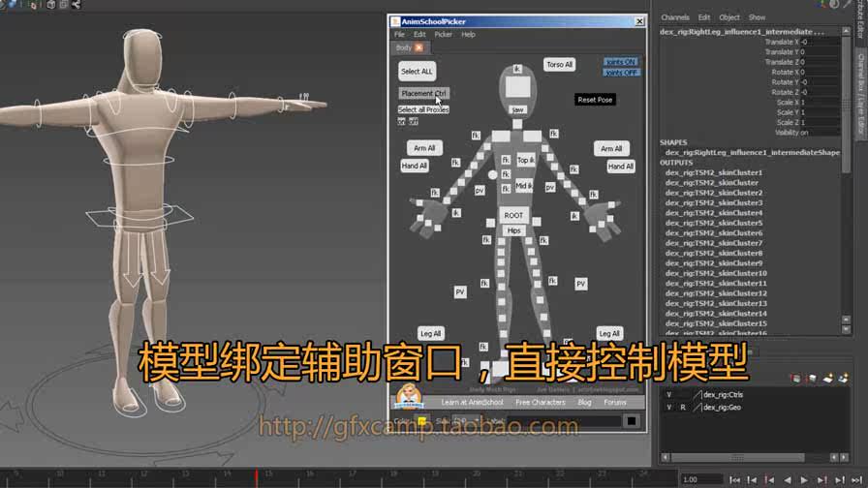
Task: Turn Joints OFF in picker
Action: pos(621,73)
